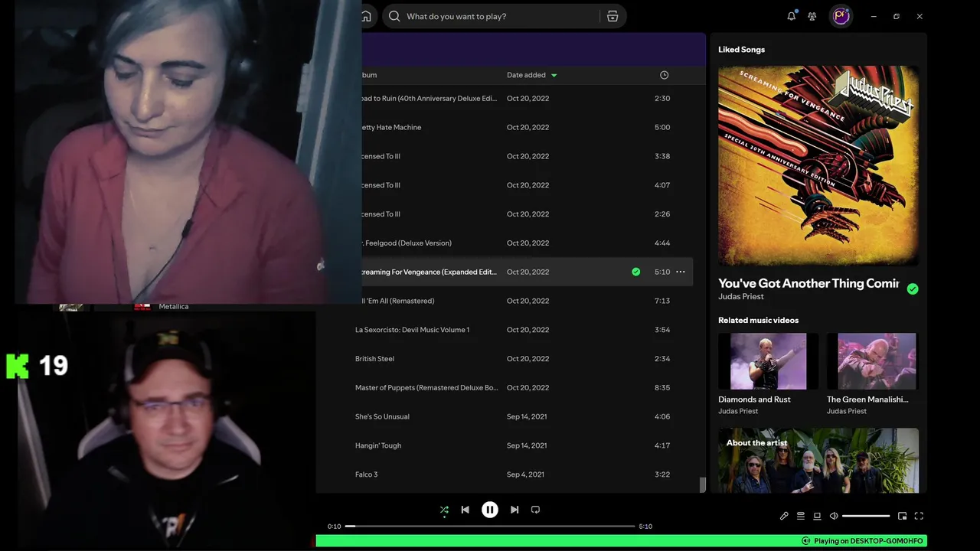Screen dimensions: 980x551
Task: Open Judas Priest artist link under song title
Action: coord(741,297)
